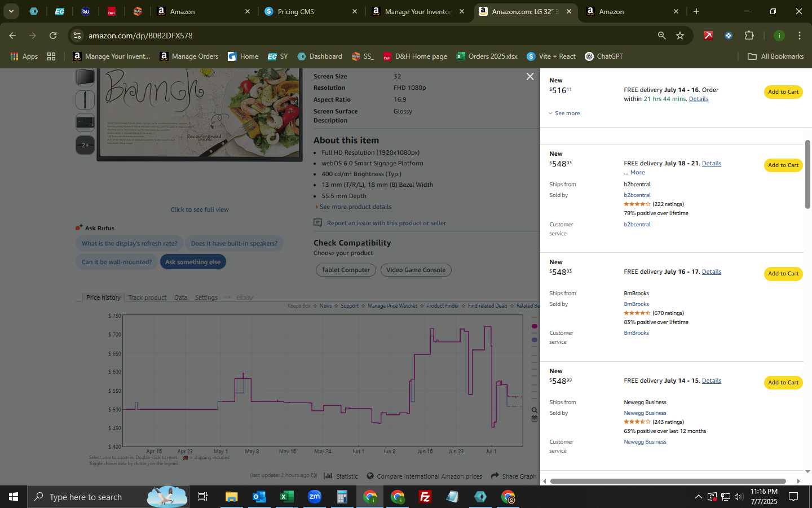Click the offers panel vertical scrollbar
This screenshot has height=508, width=812.
click(807, 174)
